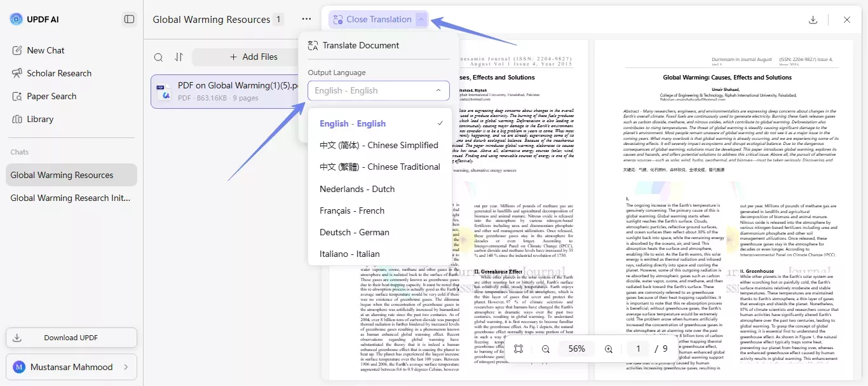Viewport: 868px width, 386px height.
Task: Click the download icon above the document
Action: click(813, 19)
